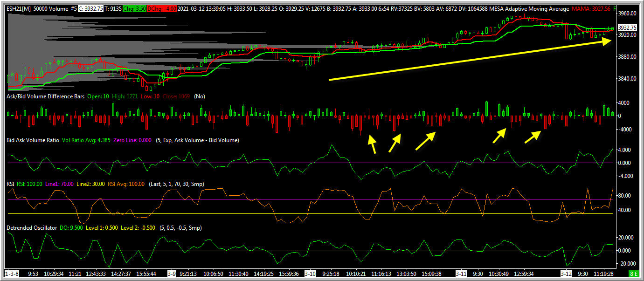Image resolution: width=644 pixels, height=281 pixels.
Task: Click the (5, 0.5, -0.5, Smp) settings text
Action: 180,228
